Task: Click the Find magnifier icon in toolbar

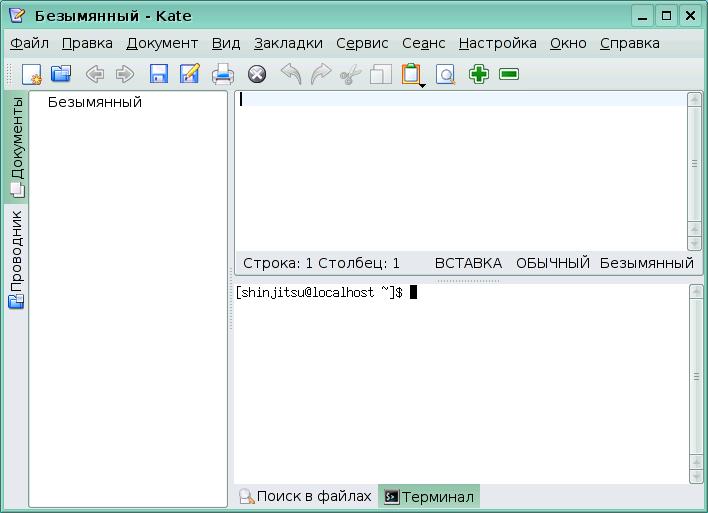Action: (445, 74)
